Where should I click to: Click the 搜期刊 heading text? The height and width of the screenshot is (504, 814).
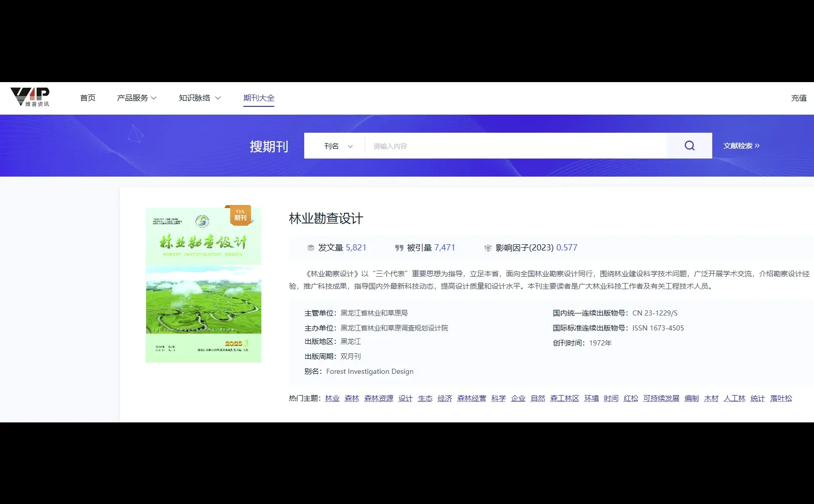pos(269,146)
